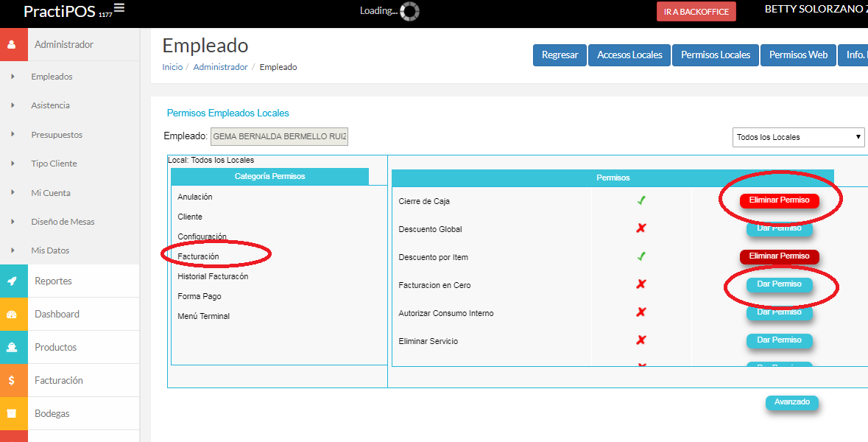Dar Permiso for Facturacion en Cero

point(780,284)
